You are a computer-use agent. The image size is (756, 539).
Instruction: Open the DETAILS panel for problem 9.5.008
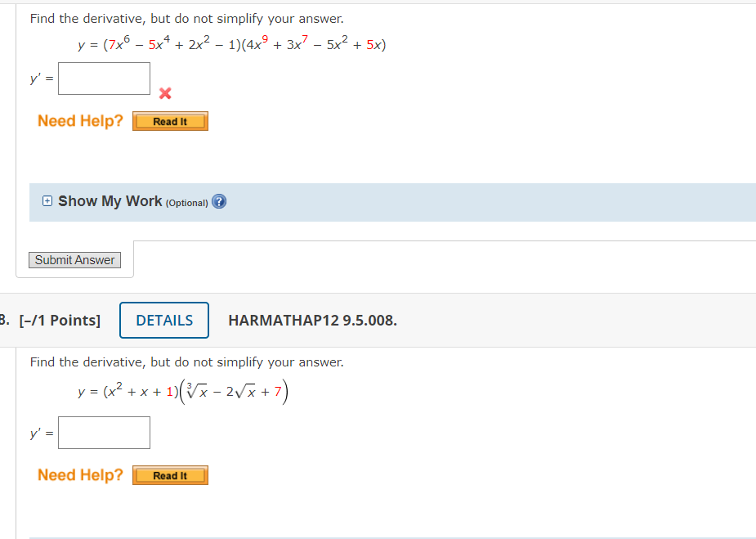click(163, 320)
